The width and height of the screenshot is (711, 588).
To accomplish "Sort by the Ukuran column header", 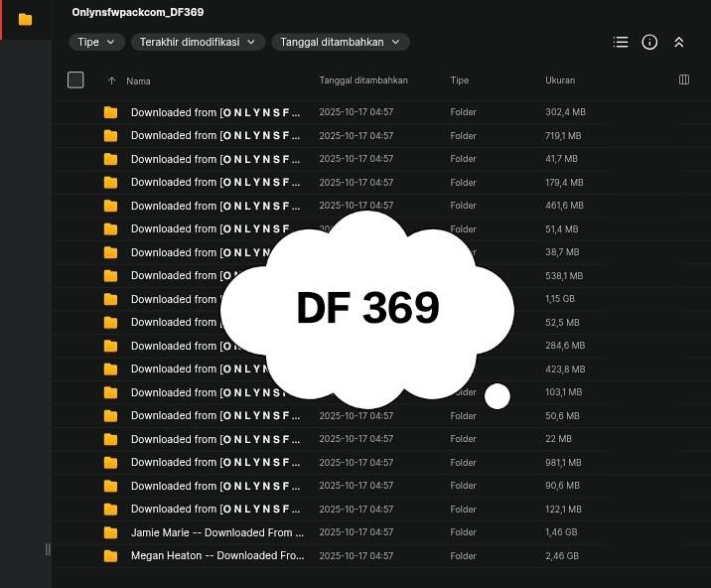I will pyautogui.click(x=560, y=80).
